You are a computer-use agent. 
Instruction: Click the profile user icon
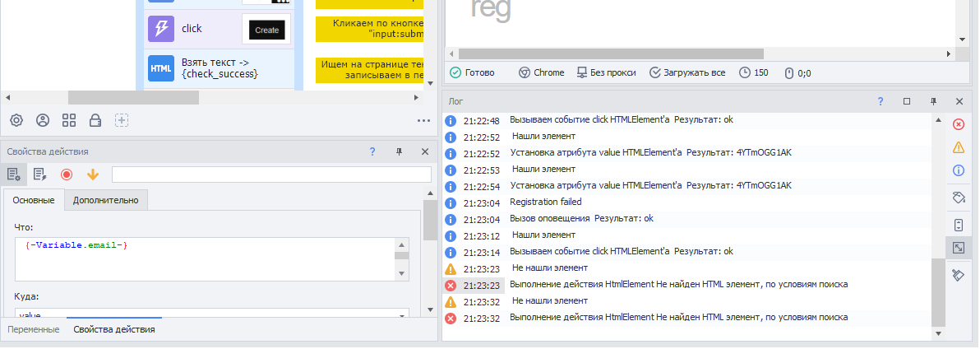tap(43, 120)
